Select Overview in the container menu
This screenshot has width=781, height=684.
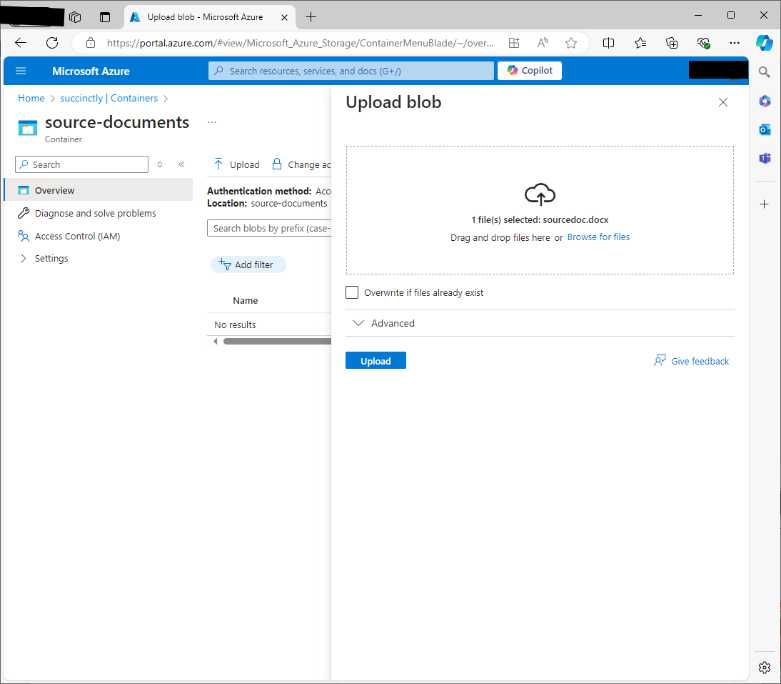pos(99,190)
